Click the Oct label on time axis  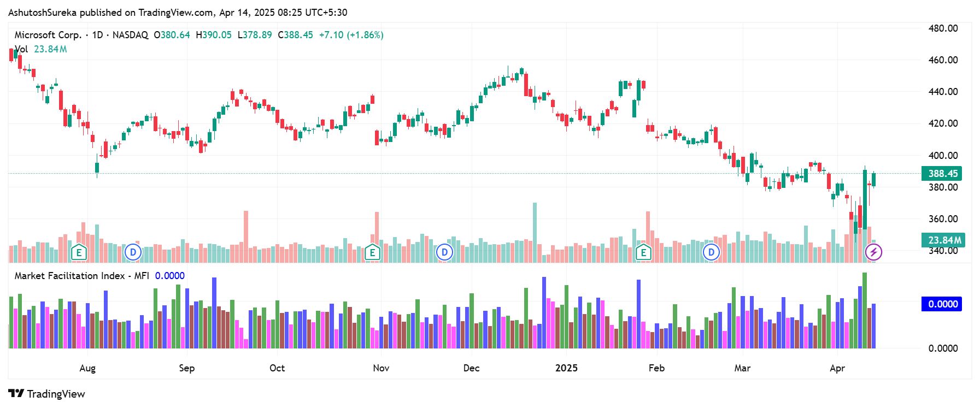pos(277,368)
